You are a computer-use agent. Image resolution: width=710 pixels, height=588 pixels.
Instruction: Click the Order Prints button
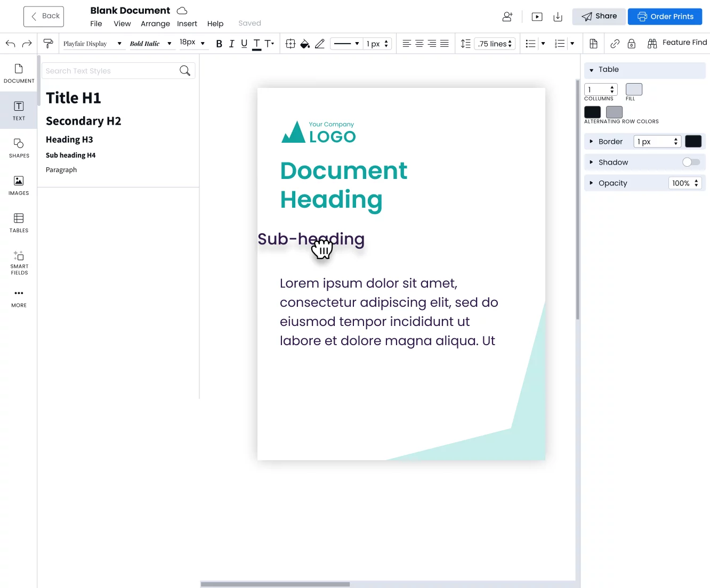(665, 17)
